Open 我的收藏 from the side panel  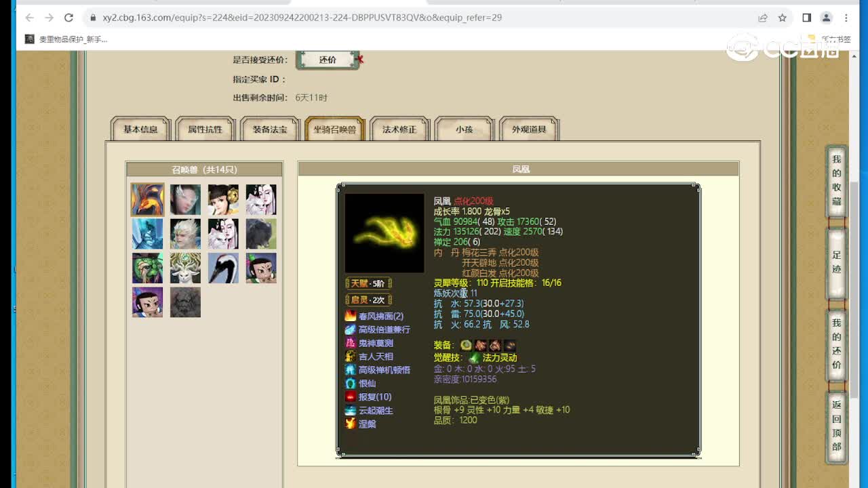[837, 180]
